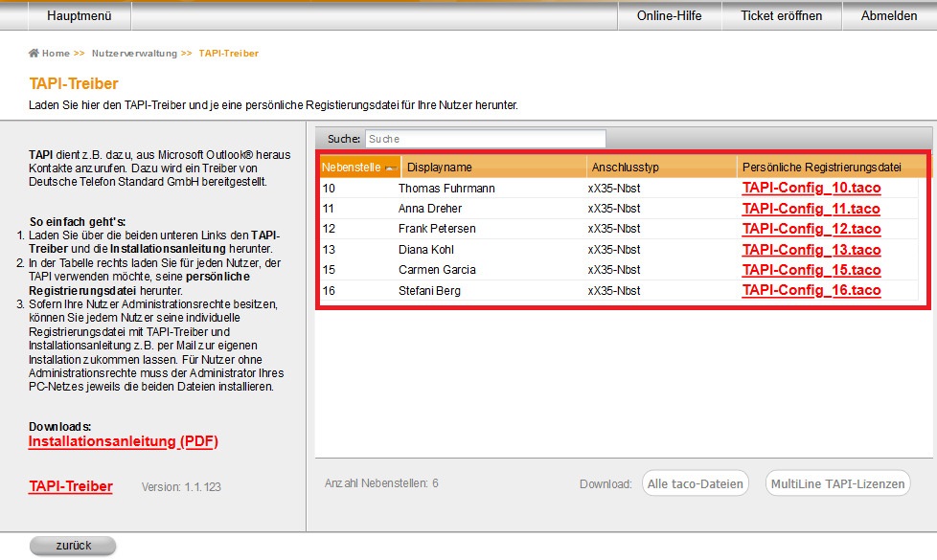Viewport: 937px width, 560px height.
Task: Click the Alle taco-Dateien button
Action: point(695,483)
